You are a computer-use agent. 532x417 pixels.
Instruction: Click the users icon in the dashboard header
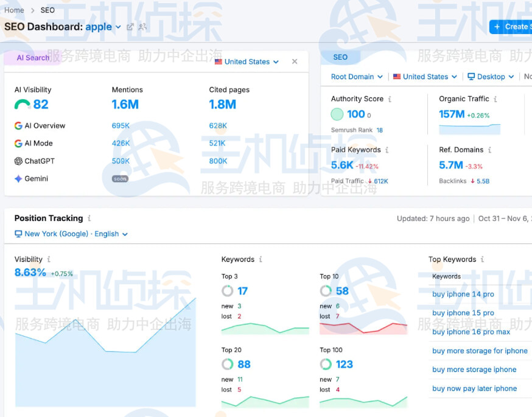(142, 27)
